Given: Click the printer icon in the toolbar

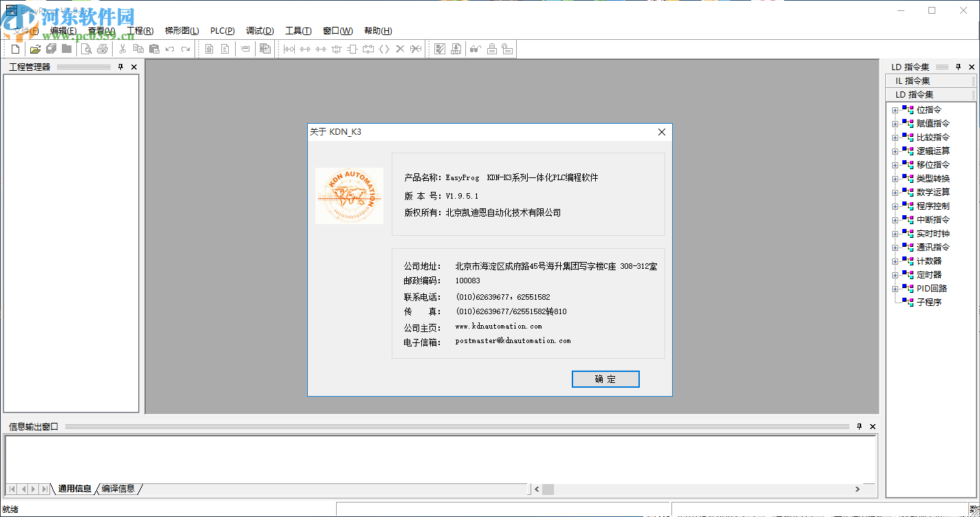Looking at the screenshot, I should coord(102,49).
